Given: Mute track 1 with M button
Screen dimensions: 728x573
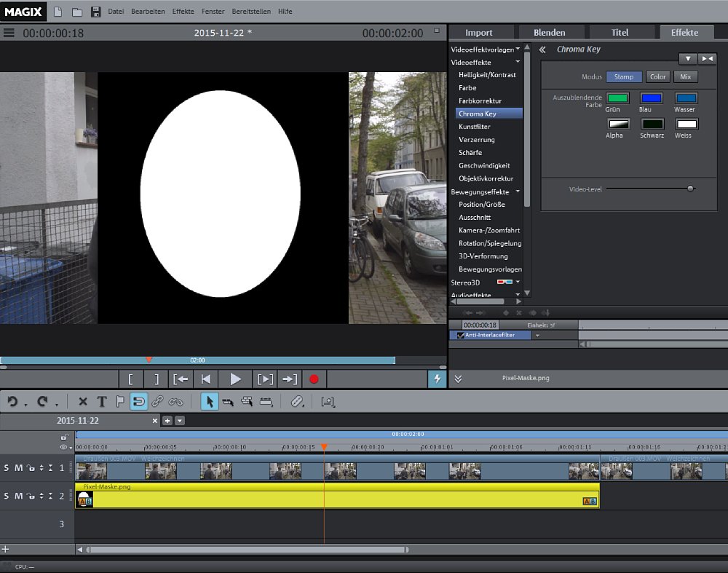Looking at the screenshot, I should [18, 467].
